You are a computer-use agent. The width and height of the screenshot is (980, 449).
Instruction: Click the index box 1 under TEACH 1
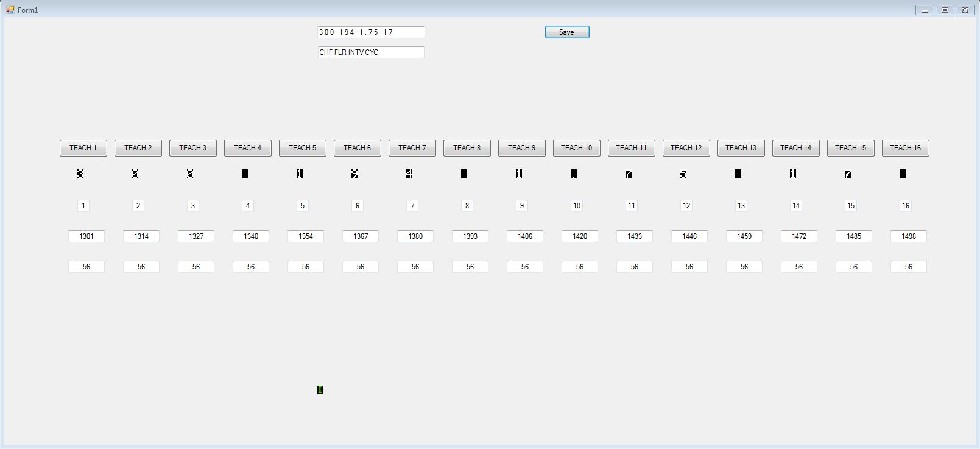pyautogui.click(x=83, y=206)
